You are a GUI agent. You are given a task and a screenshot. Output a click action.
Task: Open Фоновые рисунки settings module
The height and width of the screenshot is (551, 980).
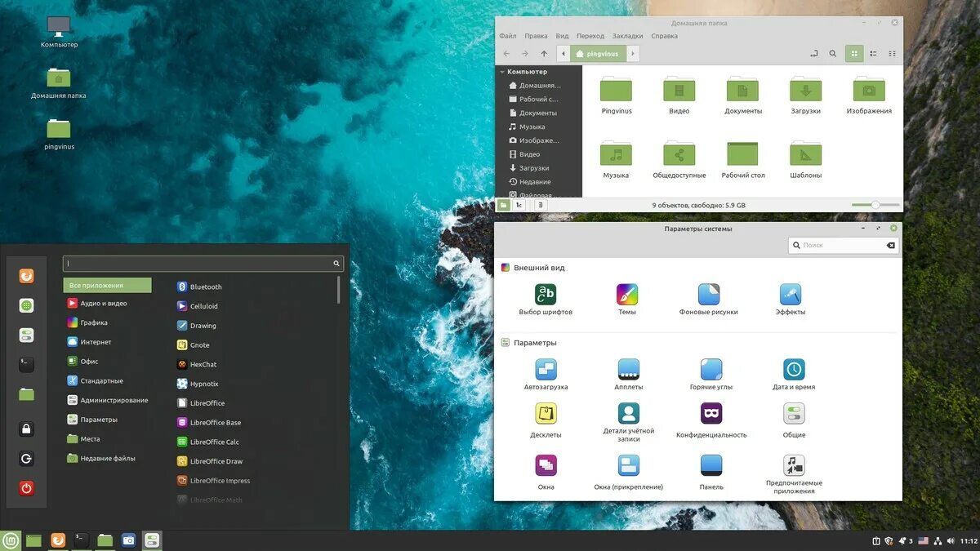[x=709, y=300]
